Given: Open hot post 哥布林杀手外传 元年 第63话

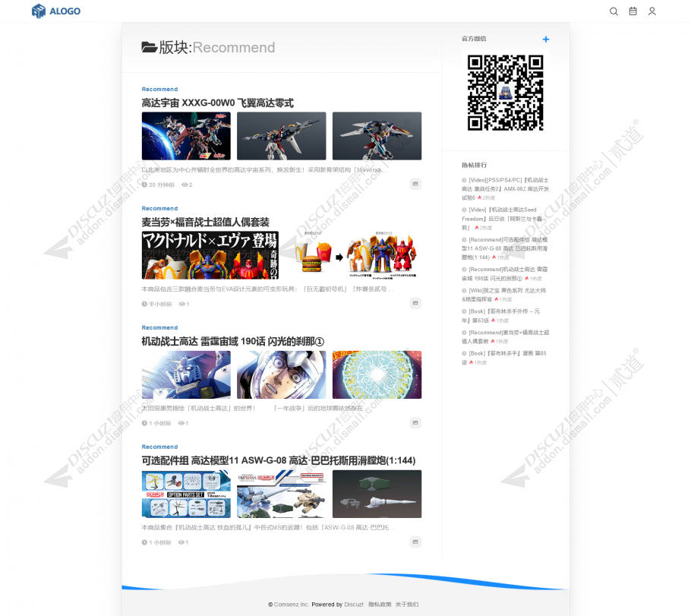Looking at the screenshot, I should tap(501, 316).
